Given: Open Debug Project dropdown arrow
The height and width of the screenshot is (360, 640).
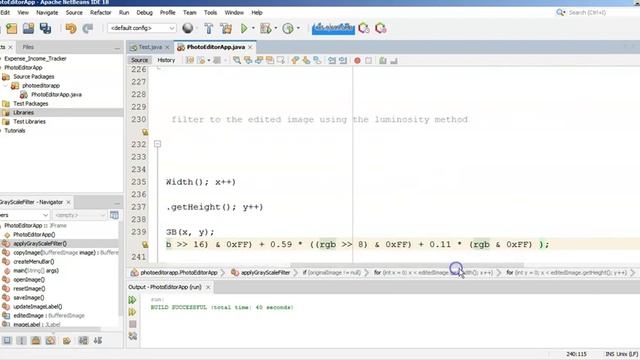Looking at the screenshot, I should click(x=276, y=28).
